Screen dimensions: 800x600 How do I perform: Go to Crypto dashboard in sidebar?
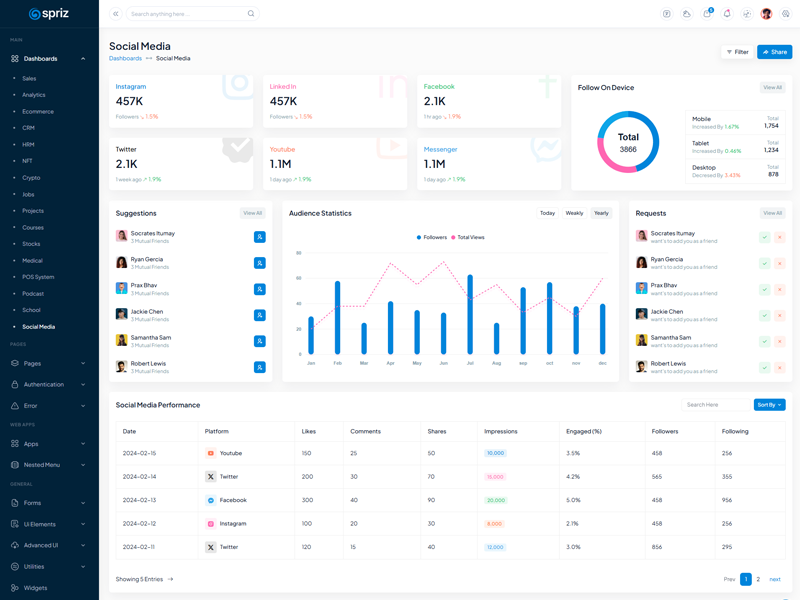coord(31,178)
